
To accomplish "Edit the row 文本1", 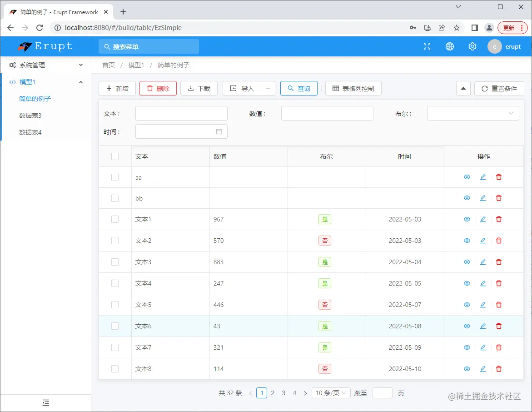I will coord(483,219).
